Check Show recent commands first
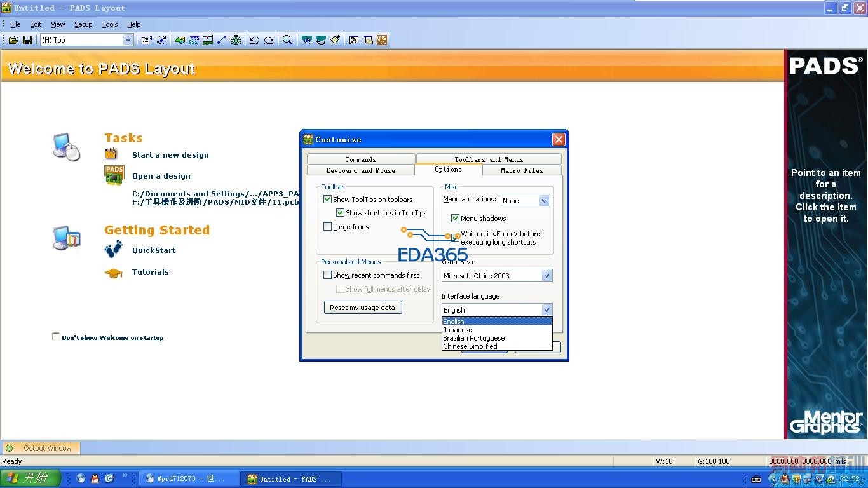Viewport: 868px width, 488px height. [x=328, y=275]
